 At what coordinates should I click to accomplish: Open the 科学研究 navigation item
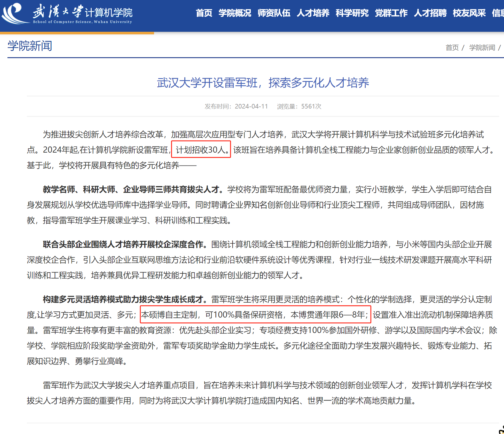352,13
